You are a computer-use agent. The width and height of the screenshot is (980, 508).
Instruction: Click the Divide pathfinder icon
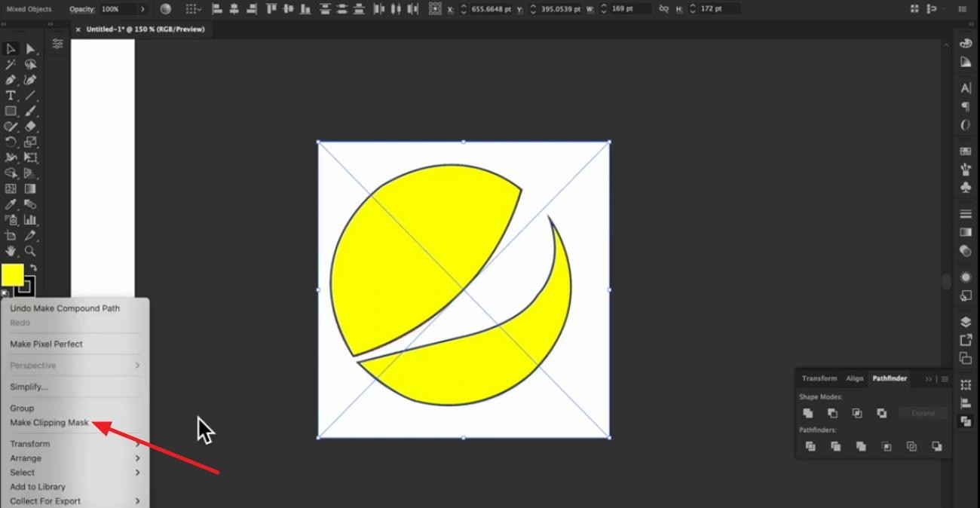[x=810, y=446]
